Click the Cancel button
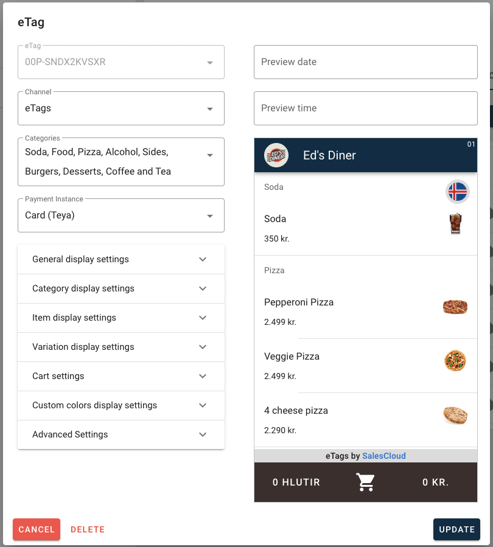This screenshot has height=547, width=493. (x=37, y=529)
